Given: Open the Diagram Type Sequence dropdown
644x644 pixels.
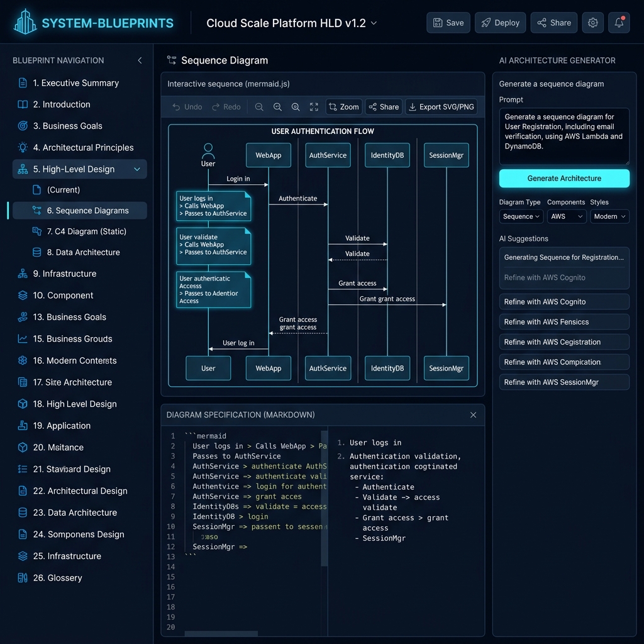Looking at the screenshot, I should click(521, 216).
